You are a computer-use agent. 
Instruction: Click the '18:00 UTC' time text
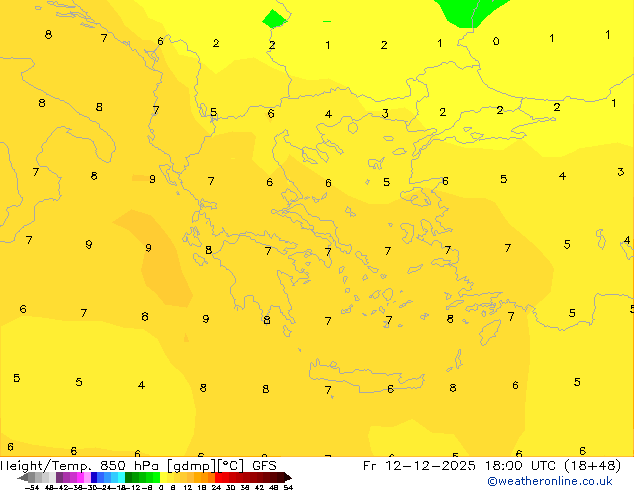click(522, 466)
